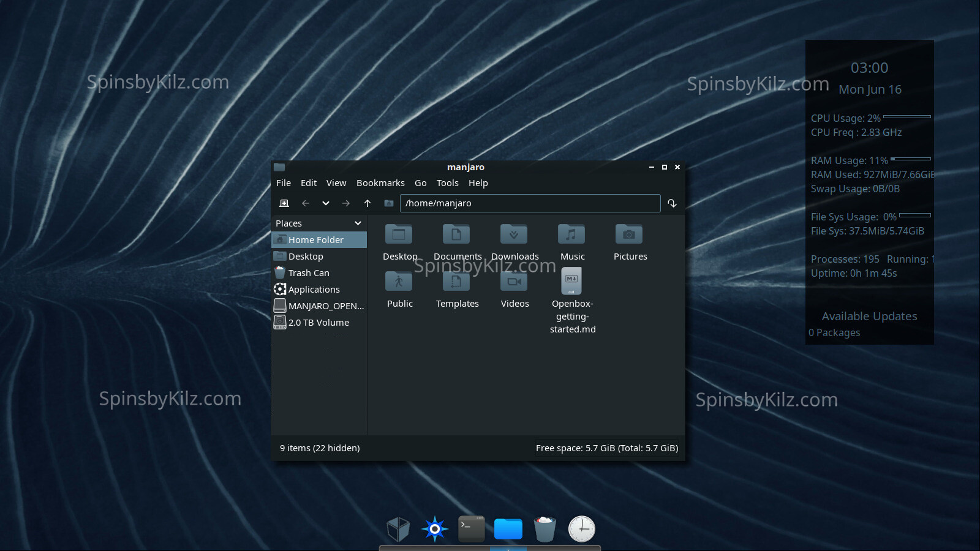
Task: Go up to the parent folder
Action: 367,203
